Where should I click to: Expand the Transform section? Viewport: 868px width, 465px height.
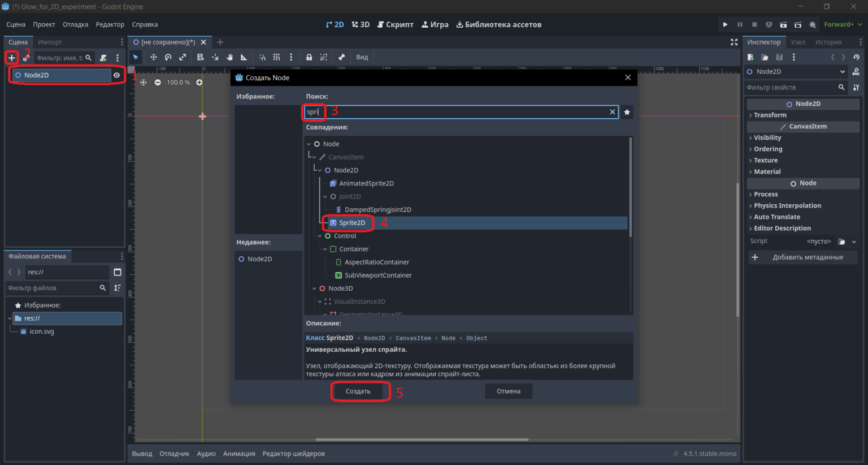point(803,115)
